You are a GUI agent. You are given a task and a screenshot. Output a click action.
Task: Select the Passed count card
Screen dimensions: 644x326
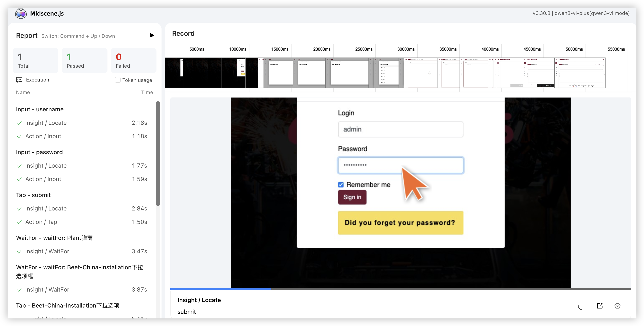pos(84,60)
